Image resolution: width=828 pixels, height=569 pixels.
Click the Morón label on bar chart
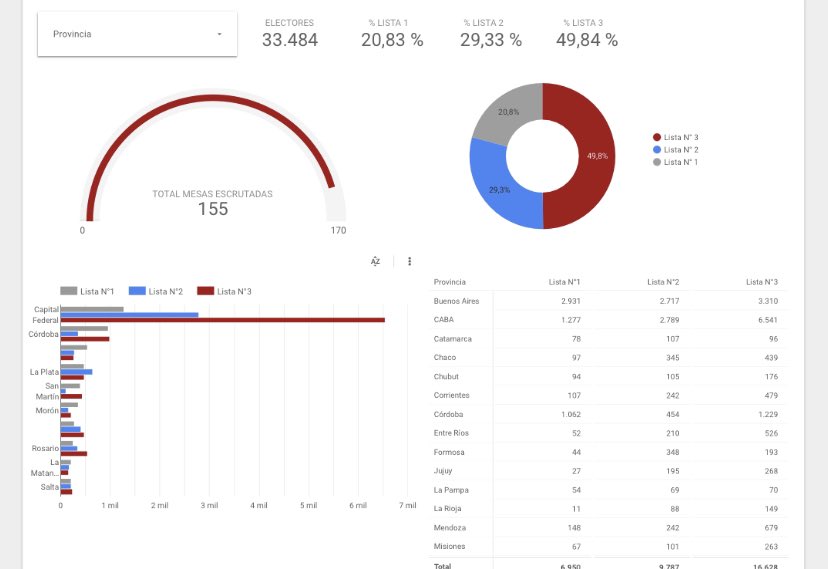(x=47, y=410)
